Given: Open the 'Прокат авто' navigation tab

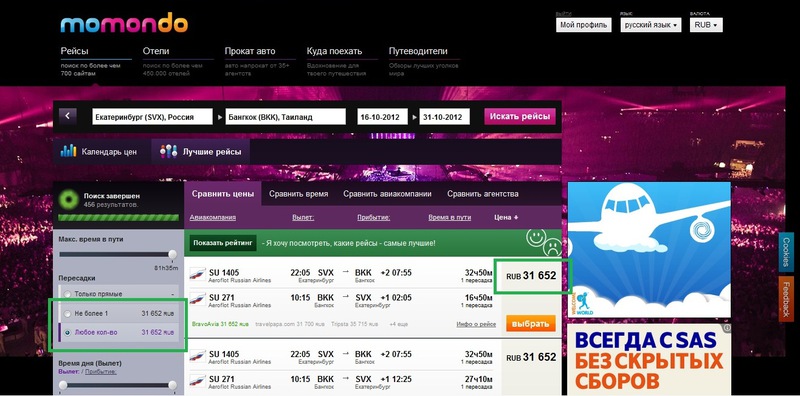Looking at the screenshot, I should click(249, 51).
